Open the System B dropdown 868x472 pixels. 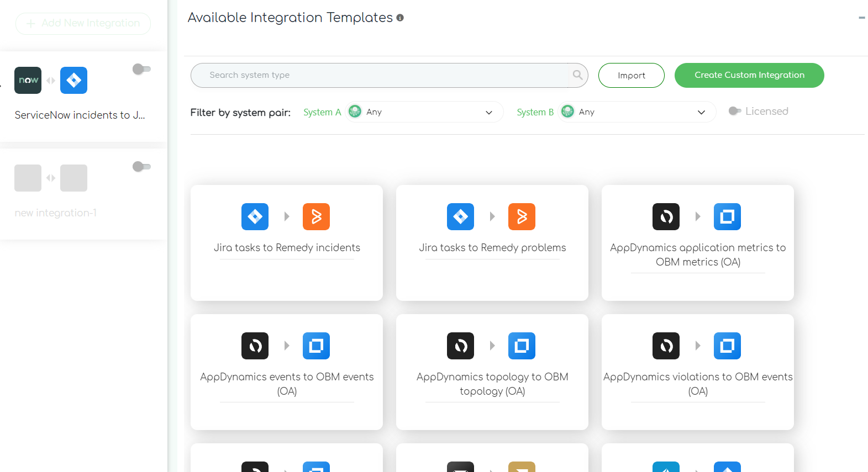[x=637, y=112]
